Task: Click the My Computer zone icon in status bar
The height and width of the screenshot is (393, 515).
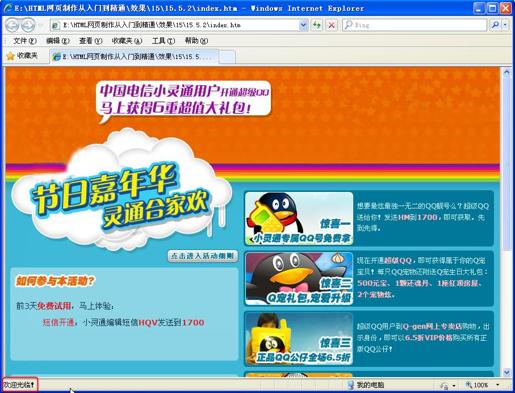Action: pyautogui.click(x=350, y=385)
